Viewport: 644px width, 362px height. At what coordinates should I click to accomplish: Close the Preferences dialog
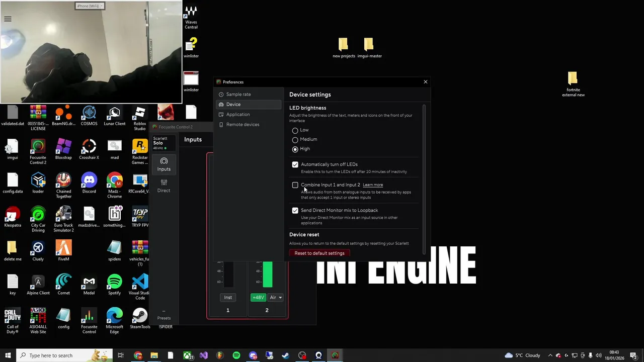click(x=426, y=82)
